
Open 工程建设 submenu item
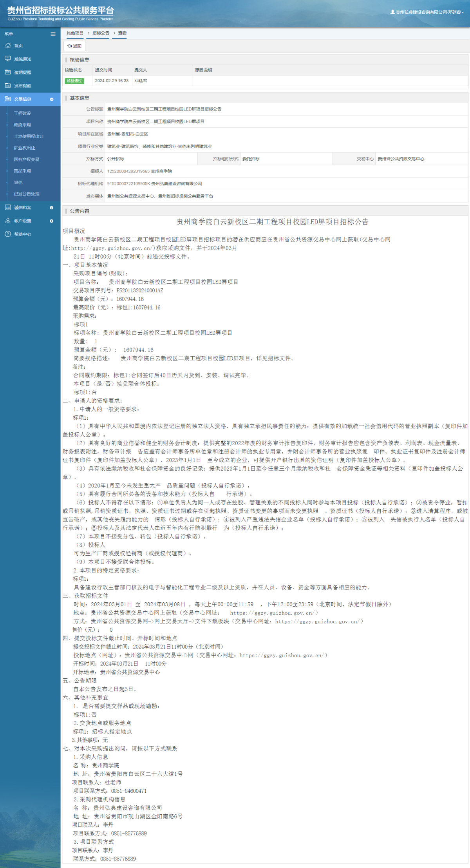tap(22, 113)
